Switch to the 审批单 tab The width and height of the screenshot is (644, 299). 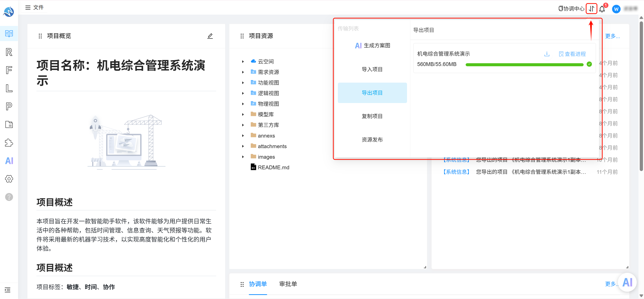(x=288, y=284)
